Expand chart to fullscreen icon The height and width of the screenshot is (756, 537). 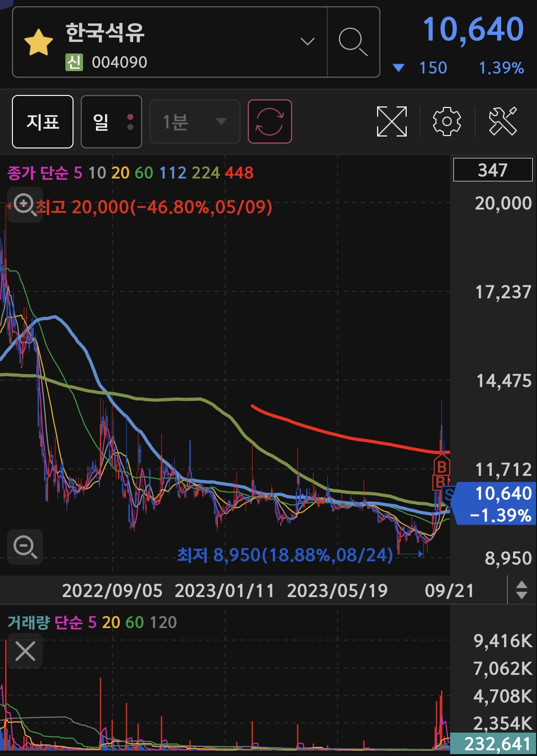point(392,122)
